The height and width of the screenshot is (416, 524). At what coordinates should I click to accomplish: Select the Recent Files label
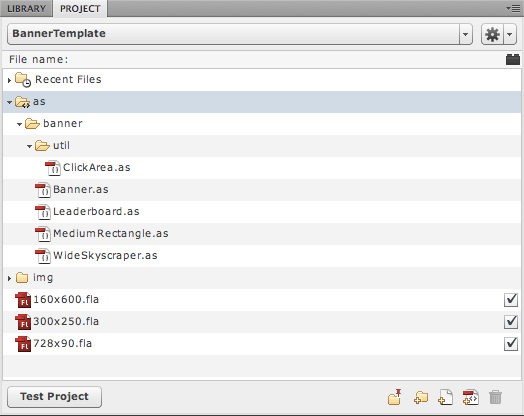(68, 80)
